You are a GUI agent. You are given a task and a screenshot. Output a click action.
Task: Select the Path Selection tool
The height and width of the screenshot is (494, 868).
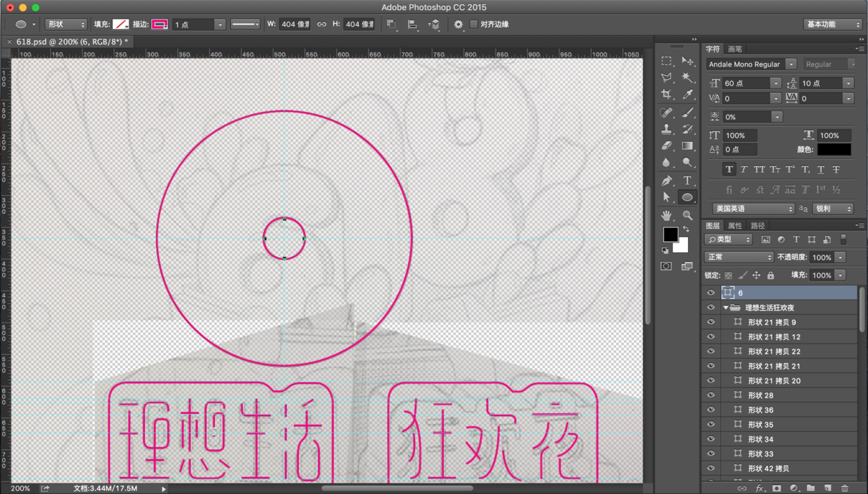666,197
